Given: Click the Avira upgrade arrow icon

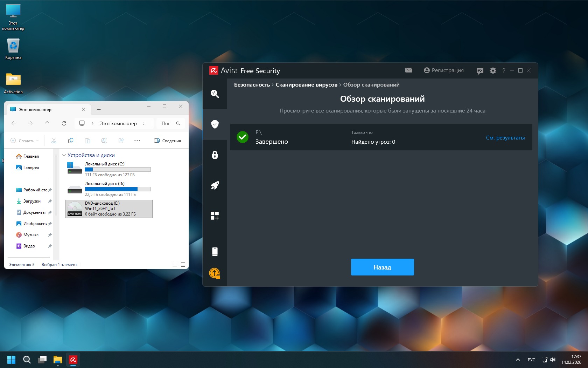Looking at the screenshot, I should (215, 273).
